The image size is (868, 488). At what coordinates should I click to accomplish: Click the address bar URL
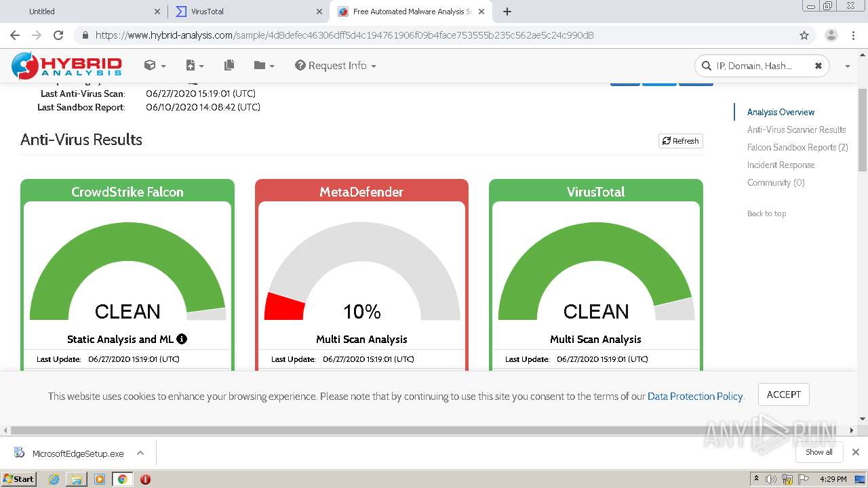[x=344, y=35]
